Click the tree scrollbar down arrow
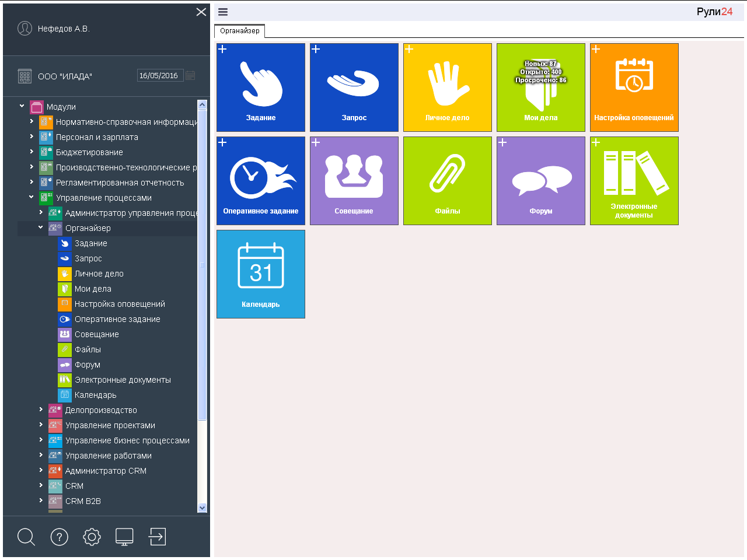The image size is (747, 560). pyautogui.click(x=203, y=508)
